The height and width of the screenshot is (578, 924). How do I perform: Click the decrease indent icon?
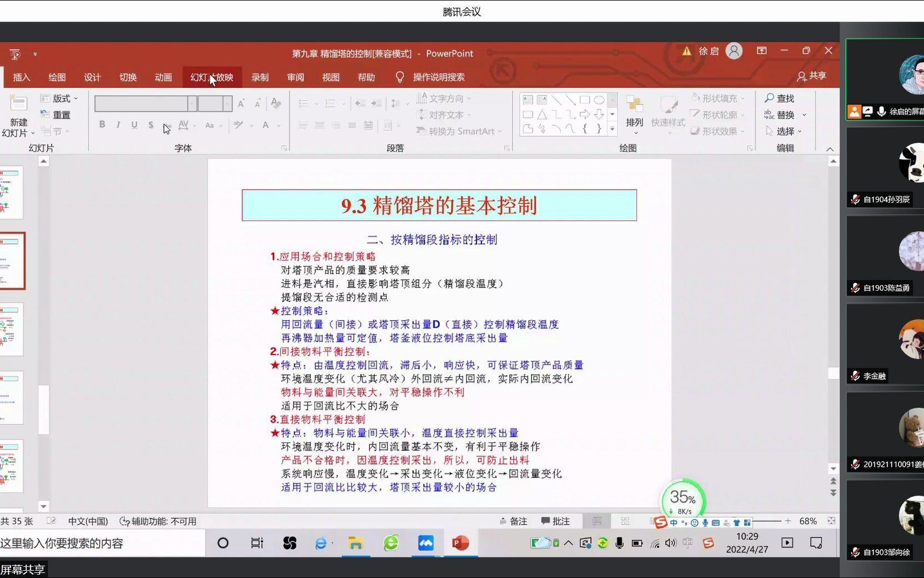[x=360, y=103]
